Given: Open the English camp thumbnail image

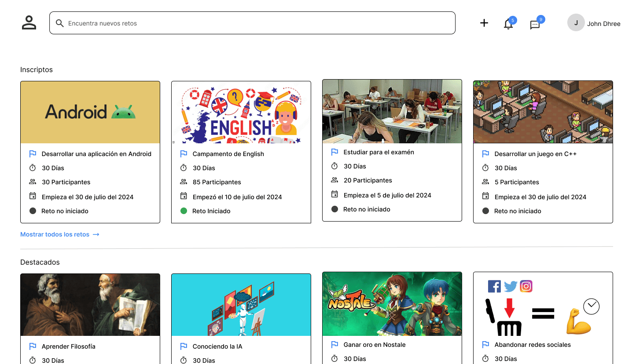Looking at the screenshot, I should (241, 112).
